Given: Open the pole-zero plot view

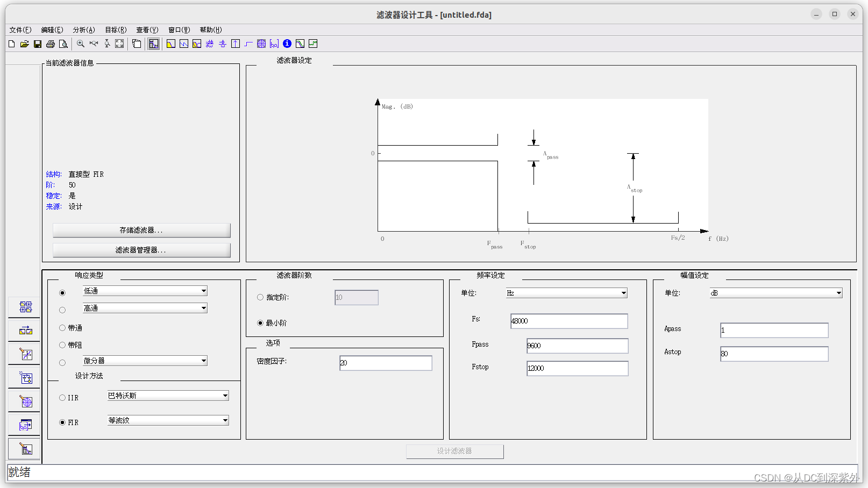Looking at the screenshot, I should [x=261, y=44].
